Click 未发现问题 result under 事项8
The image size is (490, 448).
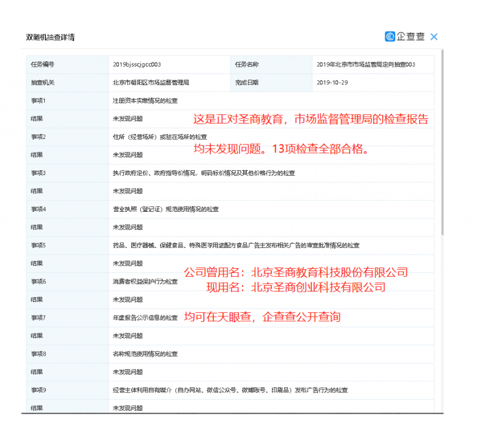point(128,373)
